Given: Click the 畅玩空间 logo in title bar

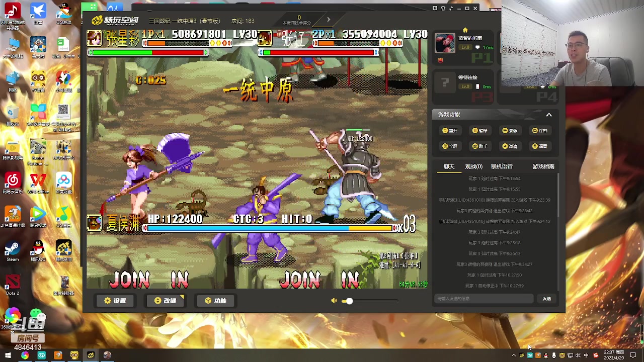Looking at the screenshot, I should pyautogui.click(x=115, y=21).
